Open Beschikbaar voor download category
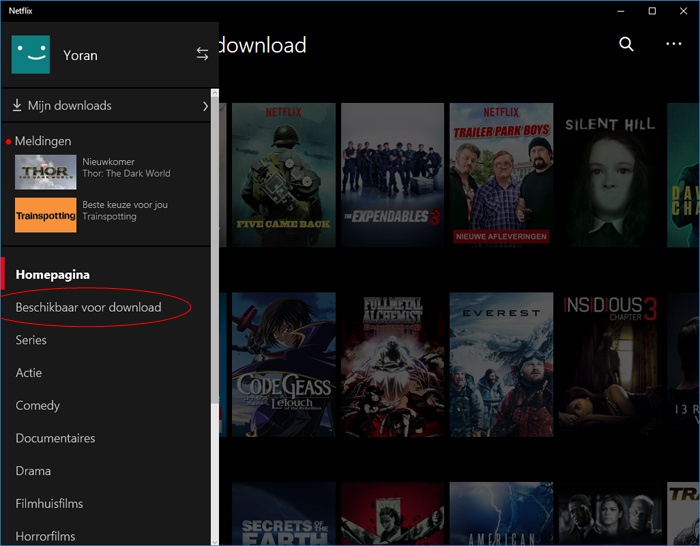The width and height of the screenshot is (700, 546). (88, 307)
